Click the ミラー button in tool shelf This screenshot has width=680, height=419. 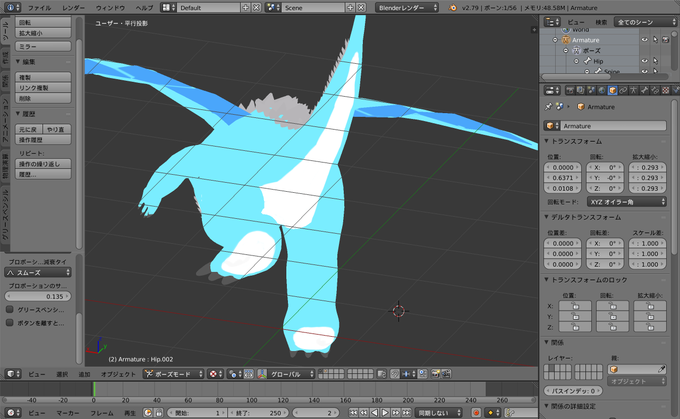click(x=43, y=46)
